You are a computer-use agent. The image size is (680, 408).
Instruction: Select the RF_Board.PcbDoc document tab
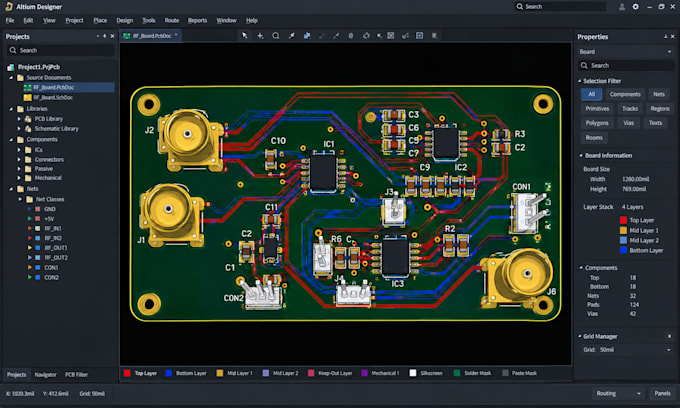[151, 36]
